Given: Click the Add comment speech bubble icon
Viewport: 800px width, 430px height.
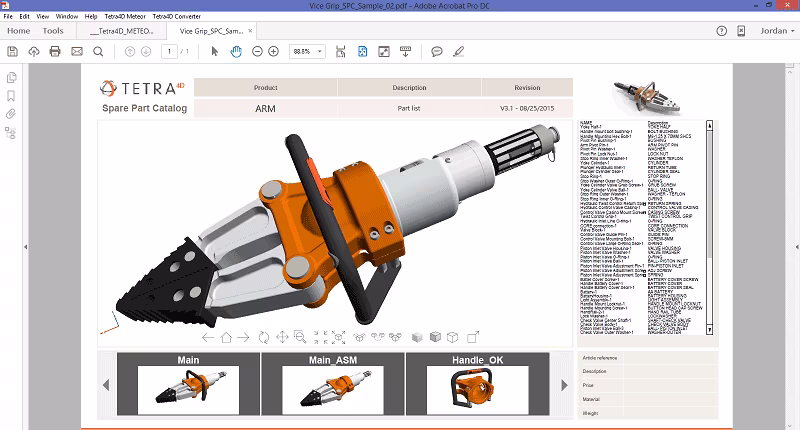Looking at the screenshot, I should coord(437,51).
